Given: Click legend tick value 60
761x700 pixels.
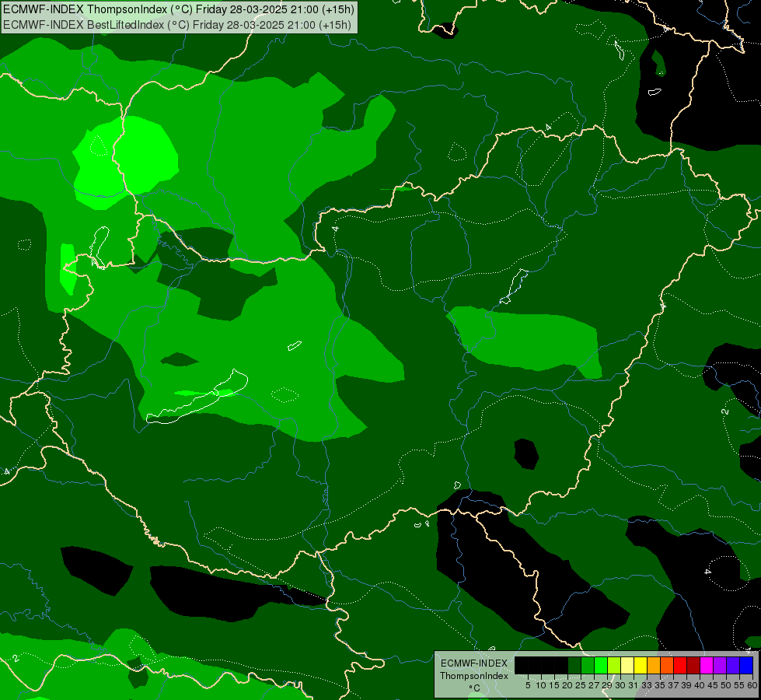Looking at the screenshot, I should 752,685.
